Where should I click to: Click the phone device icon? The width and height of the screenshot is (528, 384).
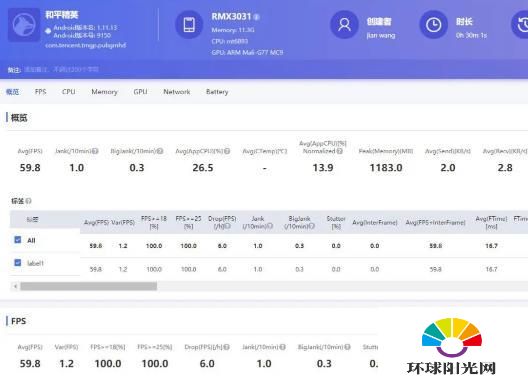click(189, 25)
